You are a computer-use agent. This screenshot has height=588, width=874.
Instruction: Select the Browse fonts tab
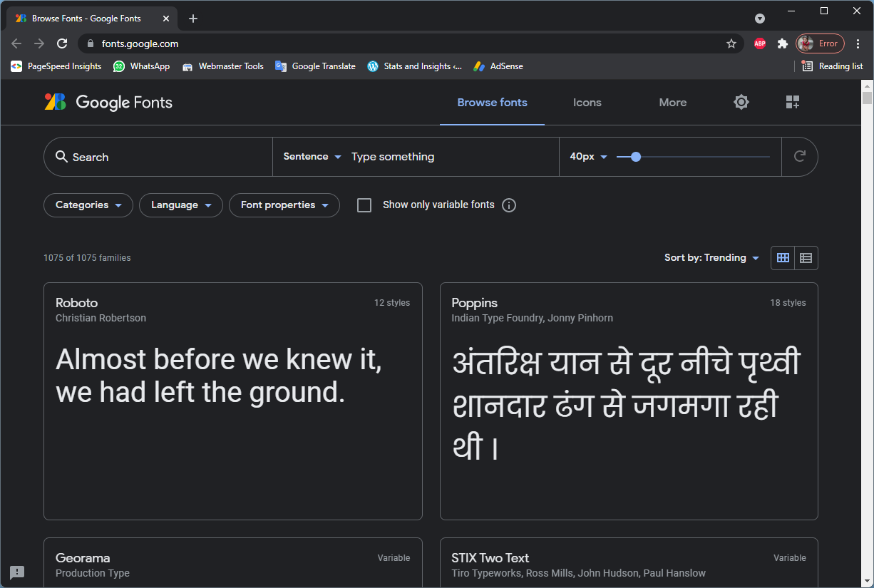[492, 103]
